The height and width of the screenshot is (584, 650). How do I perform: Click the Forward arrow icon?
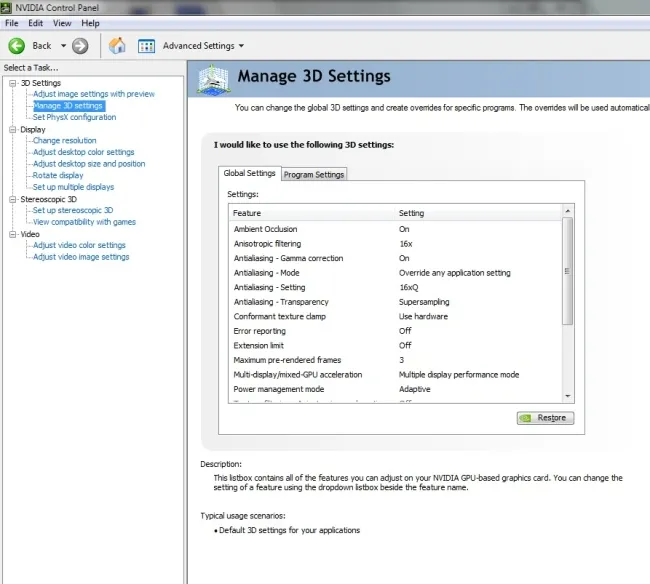tap(80, 45)
